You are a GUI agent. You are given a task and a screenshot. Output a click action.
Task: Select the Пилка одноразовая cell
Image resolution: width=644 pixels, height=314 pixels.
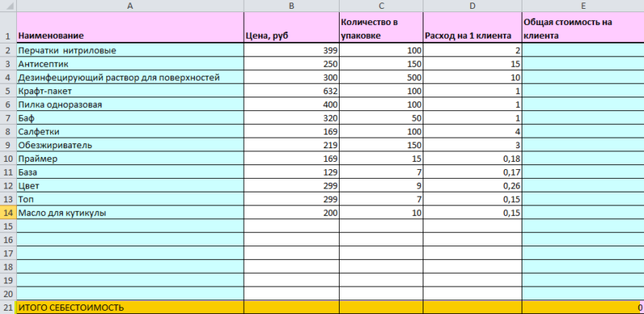click(130, 105)
